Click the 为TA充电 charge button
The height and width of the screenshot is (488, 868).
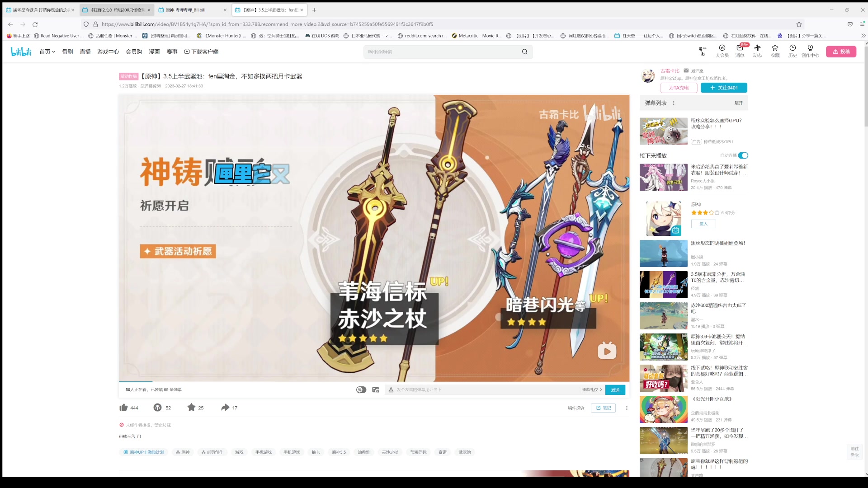679,88
